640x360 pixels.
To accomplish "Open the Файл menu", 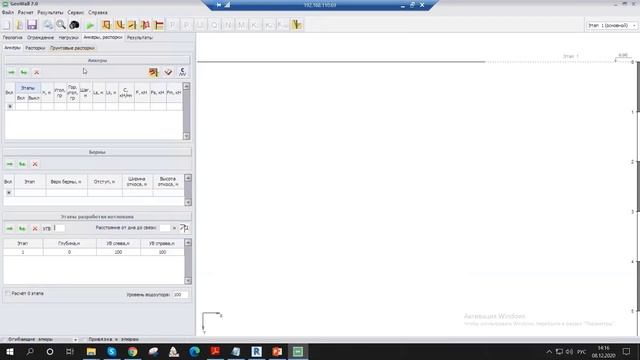I will point(8,13).
